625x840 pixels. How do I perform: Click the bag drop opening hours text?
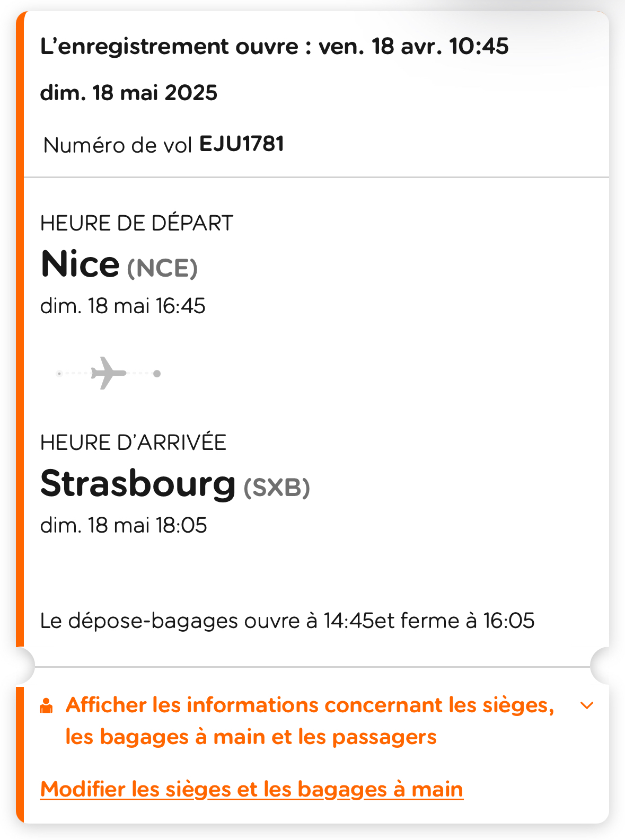pyautogui.click(x=287, y=621)
